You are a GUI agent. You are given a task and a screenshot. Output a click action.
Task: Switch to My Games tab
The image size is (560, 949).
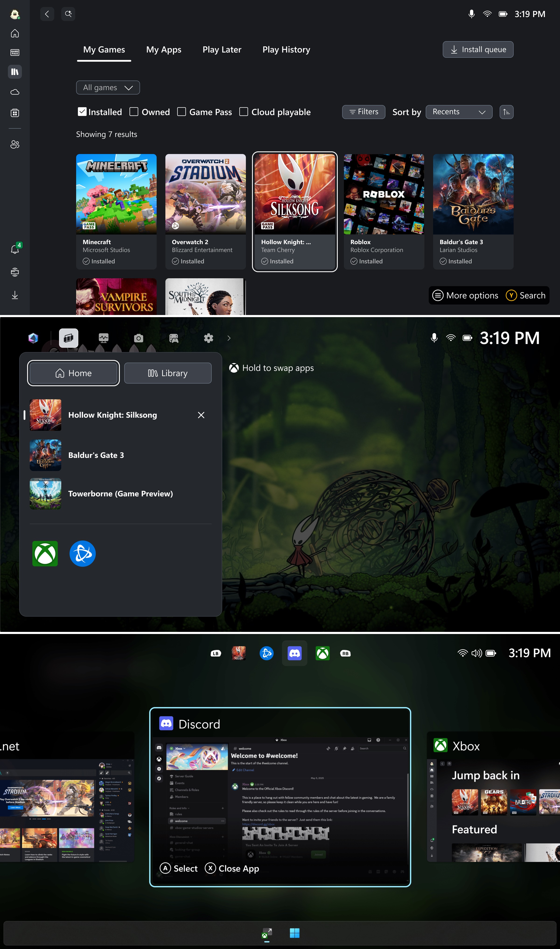[104, 50]
